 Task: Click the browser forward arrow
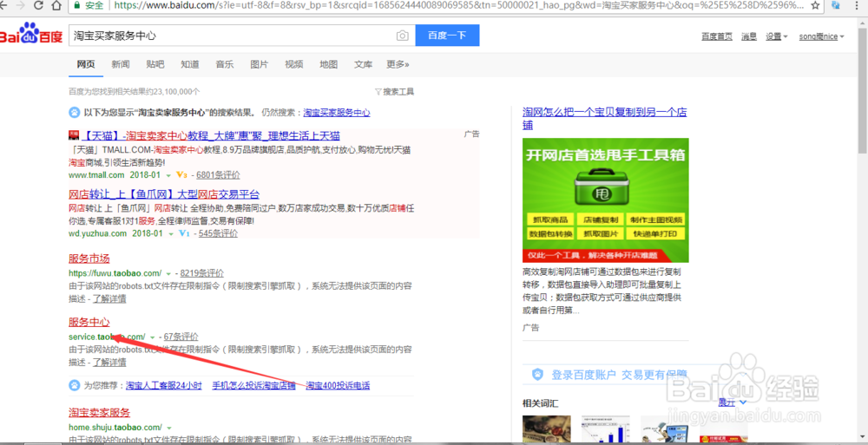tap(21, 5)
